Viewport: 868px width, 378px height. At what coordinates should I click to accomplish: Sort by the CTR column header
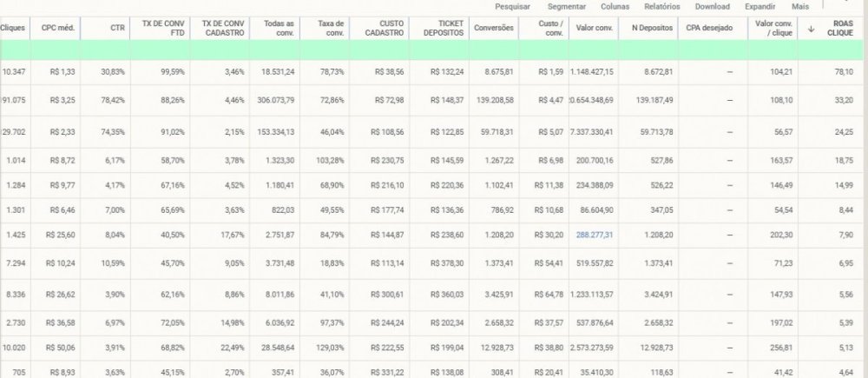point(117,28)
